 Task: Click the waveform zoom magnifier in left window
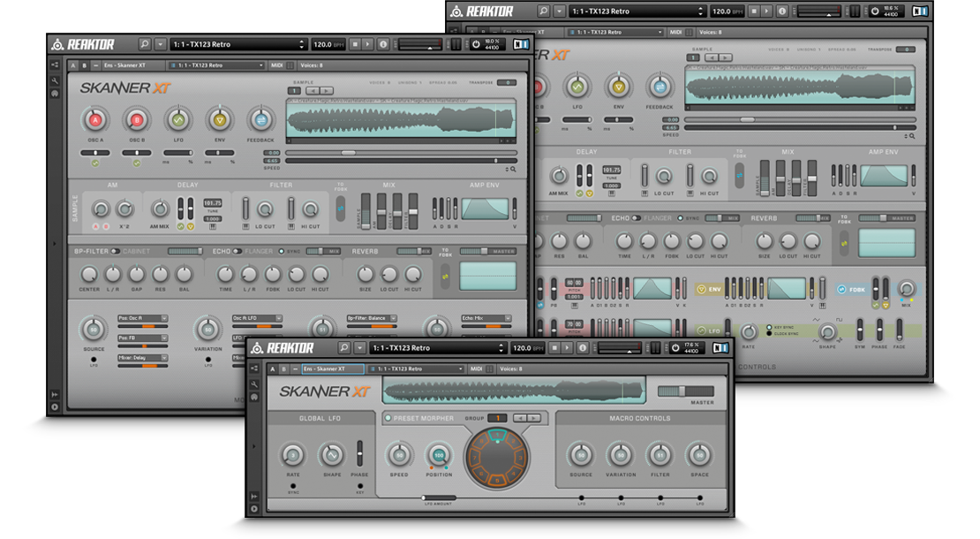(514, 170)
